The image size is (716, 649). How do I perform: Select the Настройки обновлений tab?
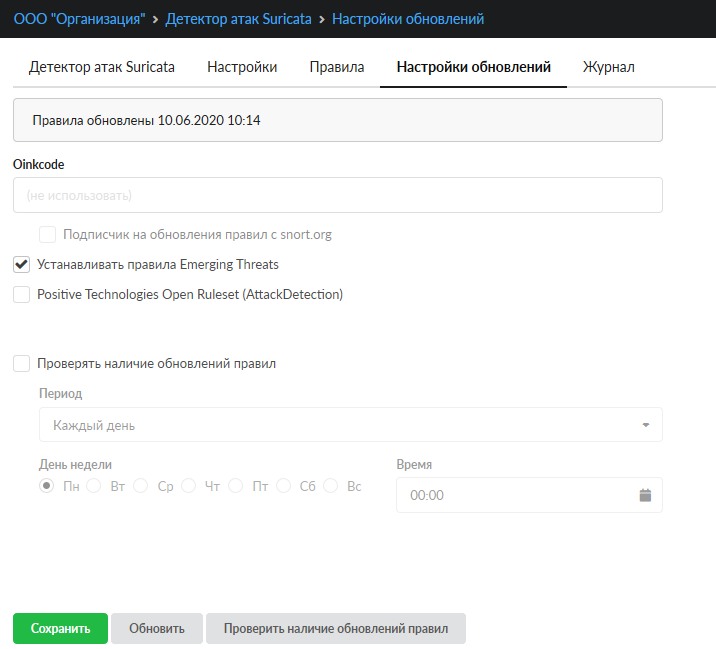(474, 67)
